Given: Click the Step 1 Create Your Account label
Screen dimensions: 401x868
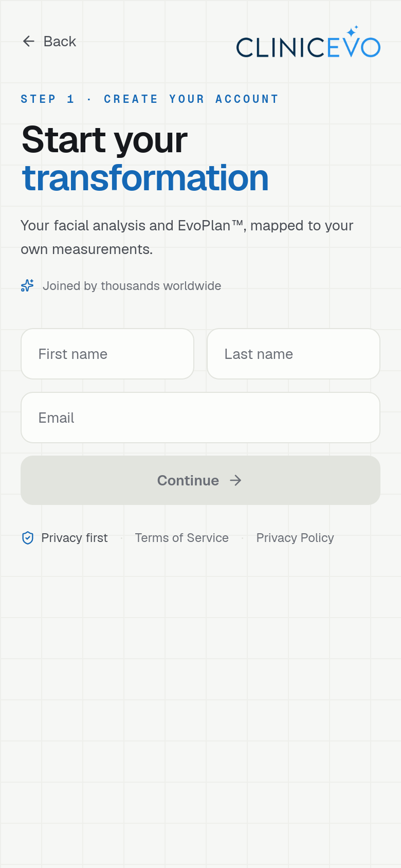Looking at the screenshot, I should pos(150,99).
